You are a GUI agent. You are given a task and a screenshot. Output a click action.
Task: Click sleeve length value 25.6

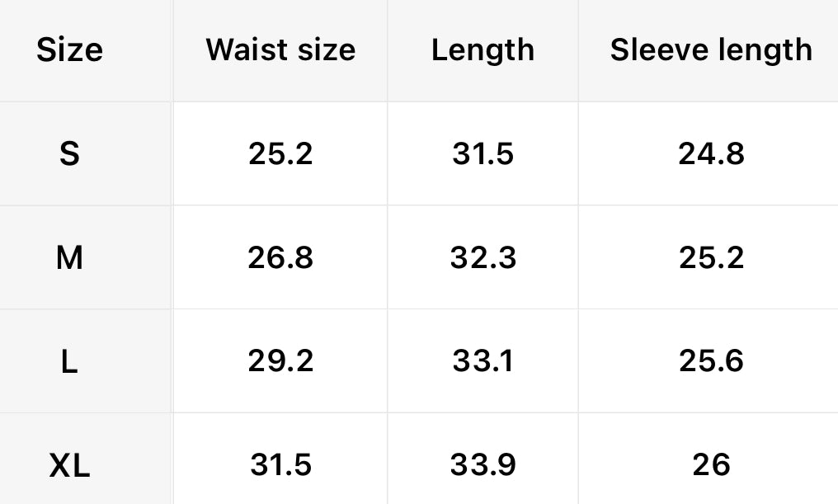[x=711, y=361]
